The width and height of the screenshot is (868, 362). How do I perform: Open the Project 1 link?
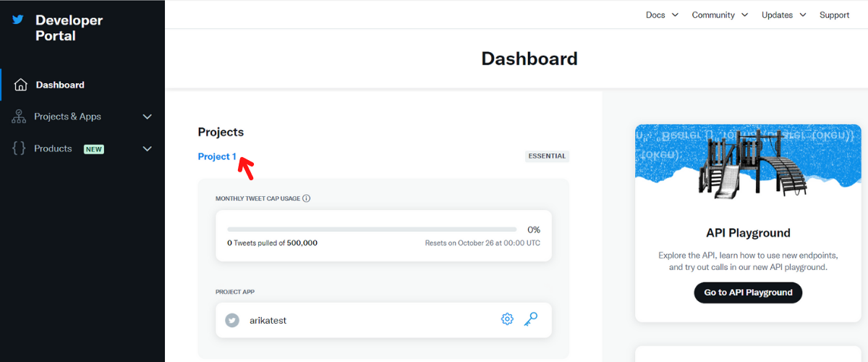tap(217, 156)
